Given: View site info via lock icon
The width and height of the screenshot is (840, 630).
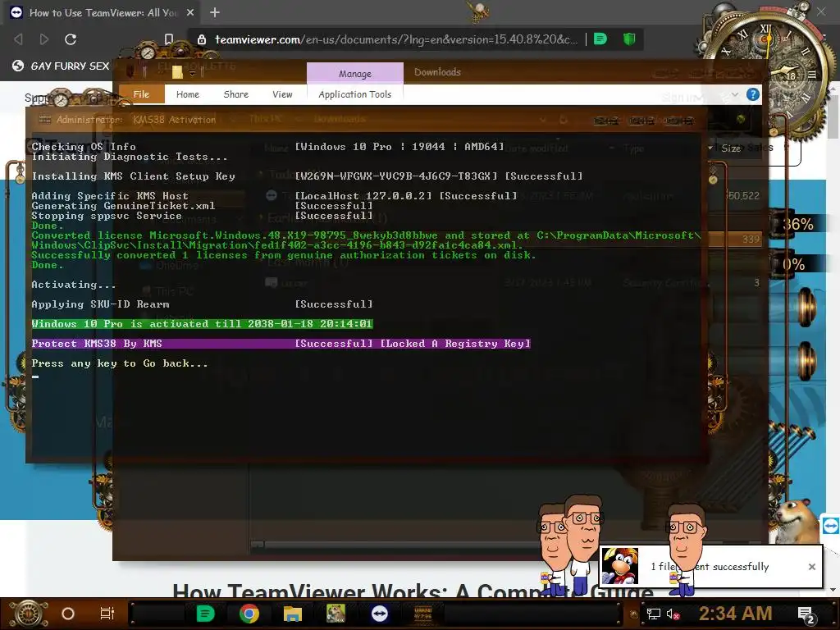Looking at the screenshot, I should point(202,39).
